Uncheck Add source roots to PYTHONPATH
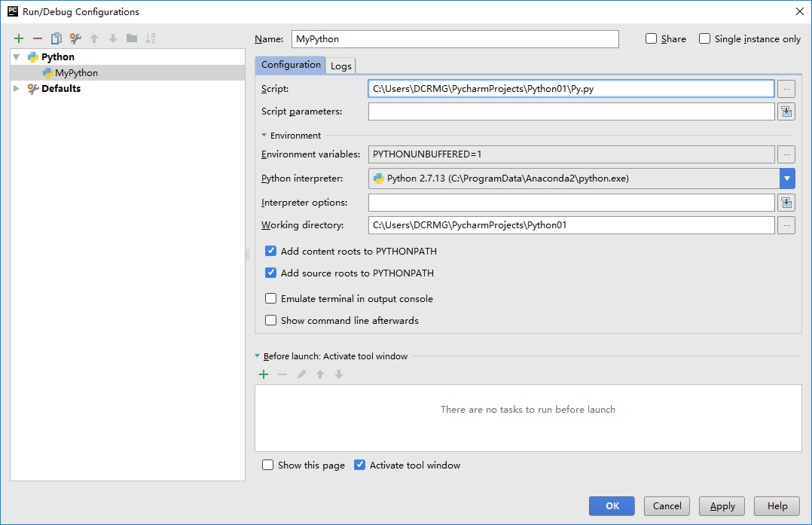 tap(271, 273)
